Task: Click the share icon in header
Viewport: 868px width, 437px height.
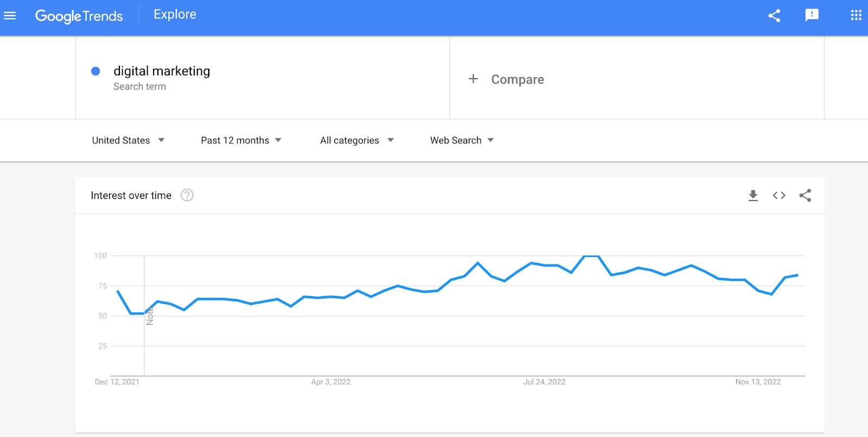Action: pyautogui.click(x=774, y=16)
